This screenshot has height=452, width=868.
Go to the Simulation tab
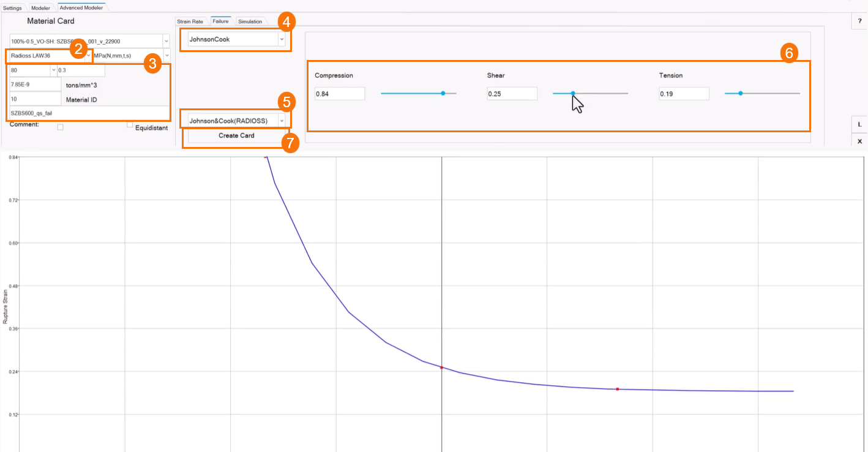tap(250, 21)
